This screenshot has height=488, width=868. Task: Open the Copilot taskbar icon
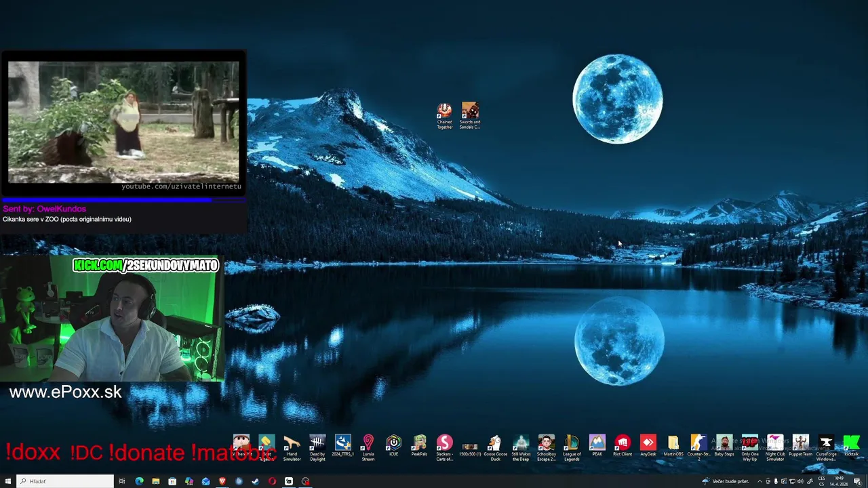pyautogui.click(x=189, y=481)
